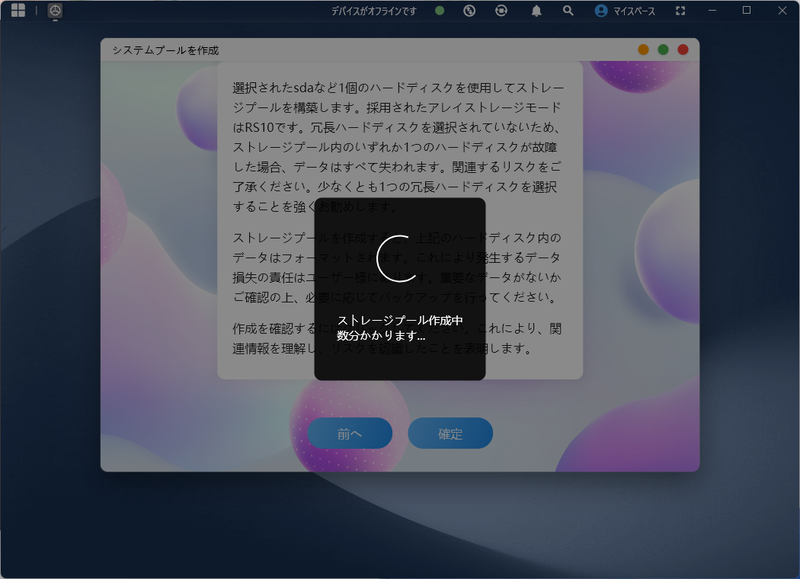Click the blue user avatar icon
The width and height of the screenshot is (800, 579).
pos(601,10)
